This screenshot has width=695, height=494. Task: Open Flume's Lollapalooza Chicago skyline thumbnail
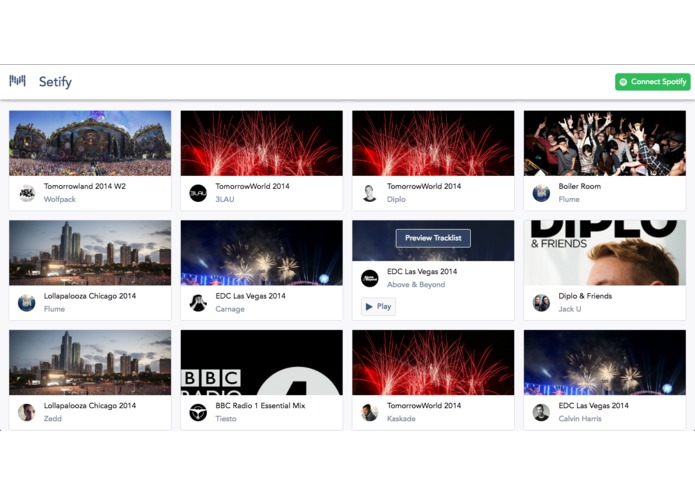90,253
